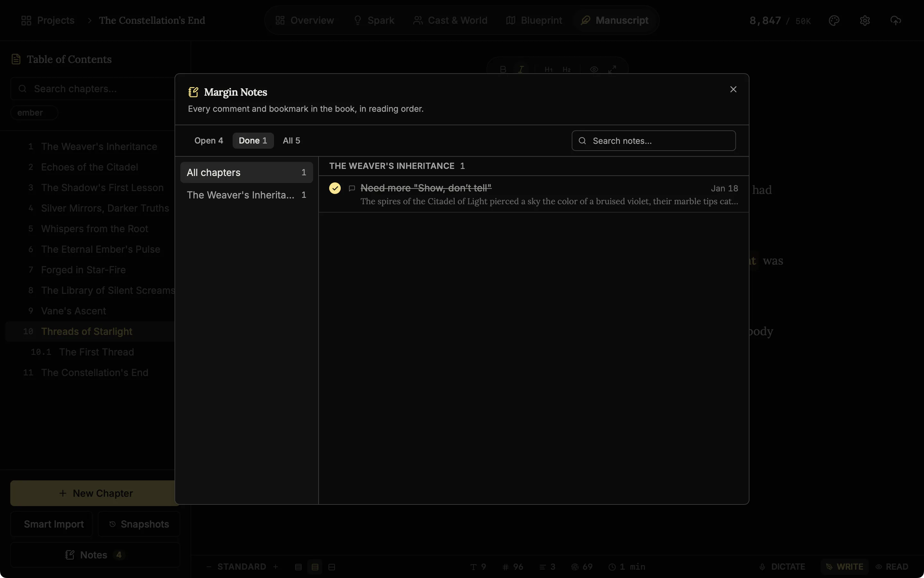This screenshot has height=578, width=924.
Task: Switch to DICTATE mode
Action: pos(782,566)
